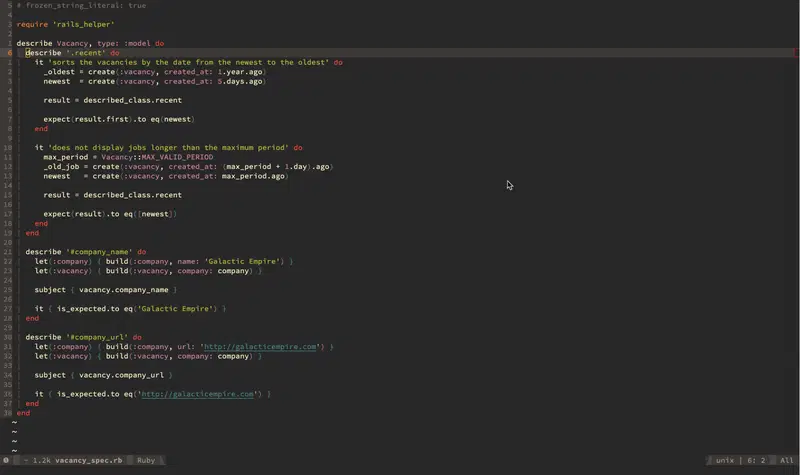Click the unix file format indicator
Viewport: 800px width, 475px height.
(724, 460)
